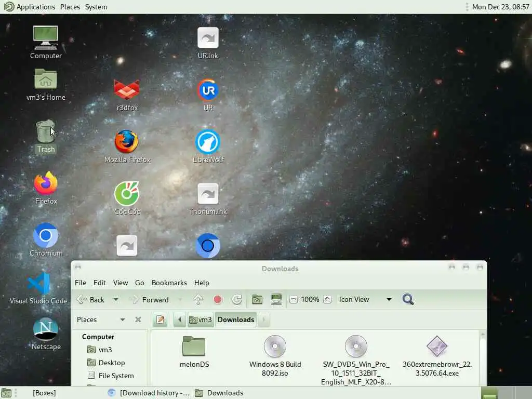The height and width of the screenshot is (399, 532).
Task: Click the Up (parent folder) toolbar arrow
Action: [x=198, y=300]
